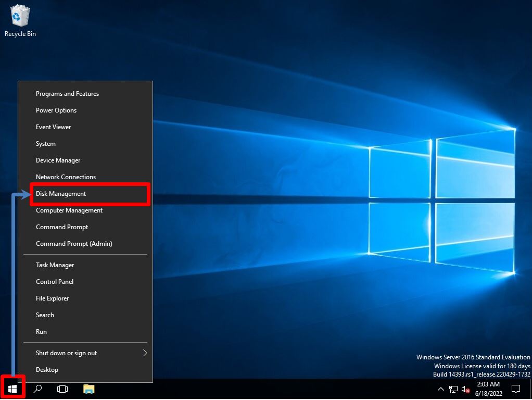Open Disk Management
The image size is (532, 400).
click(61, 193)
